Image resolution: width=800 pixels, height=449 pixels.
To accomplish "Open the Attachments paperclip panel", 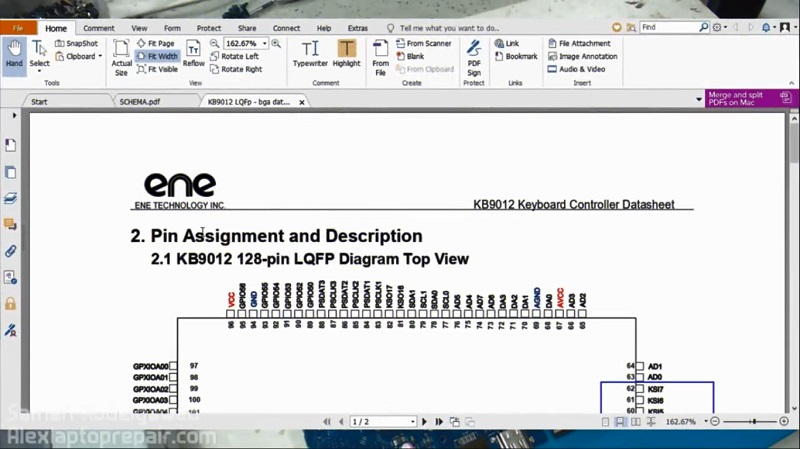I will pos(10,251).
